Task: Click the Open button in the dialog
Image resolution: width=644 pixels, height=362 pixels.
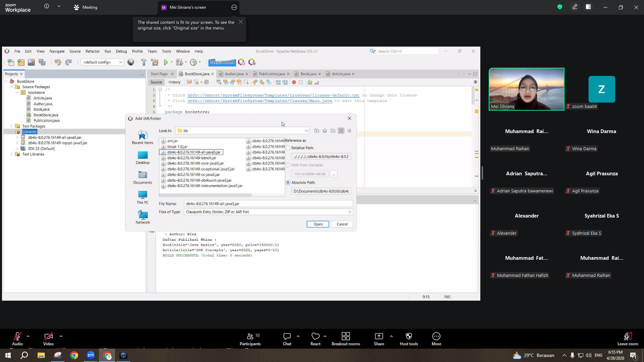Action: (318, 224)
